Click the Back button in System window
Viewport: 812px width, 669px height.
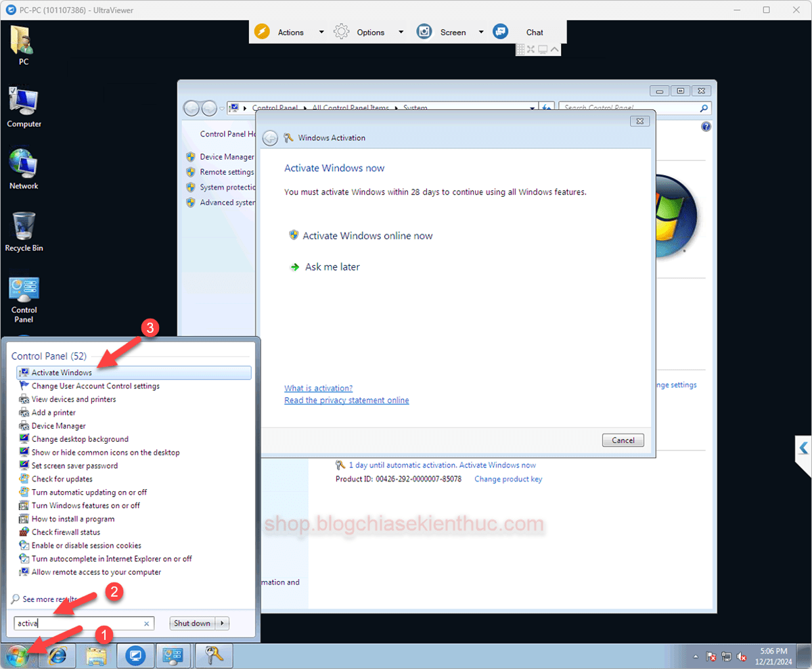[x=191, y=108]
